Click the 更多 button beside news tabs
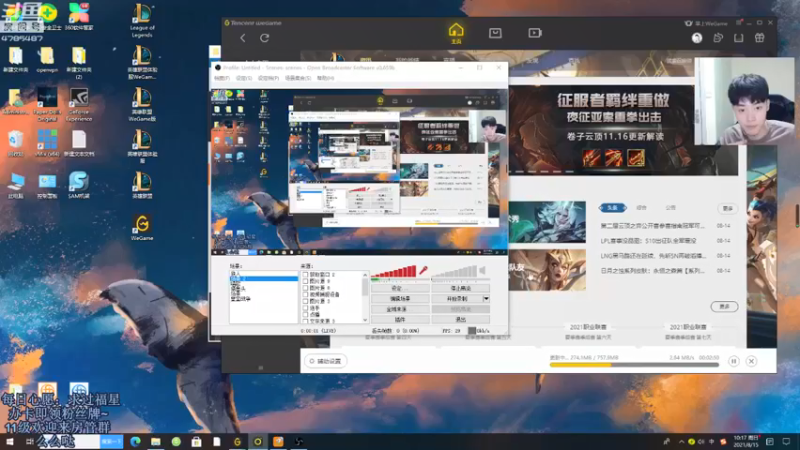 point(727,208)
